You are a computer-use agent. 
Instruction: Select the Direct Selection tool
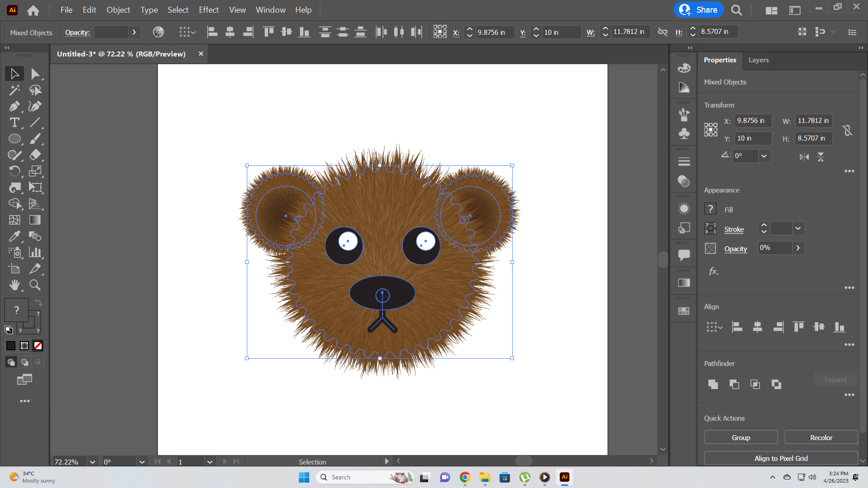point(35,74)
